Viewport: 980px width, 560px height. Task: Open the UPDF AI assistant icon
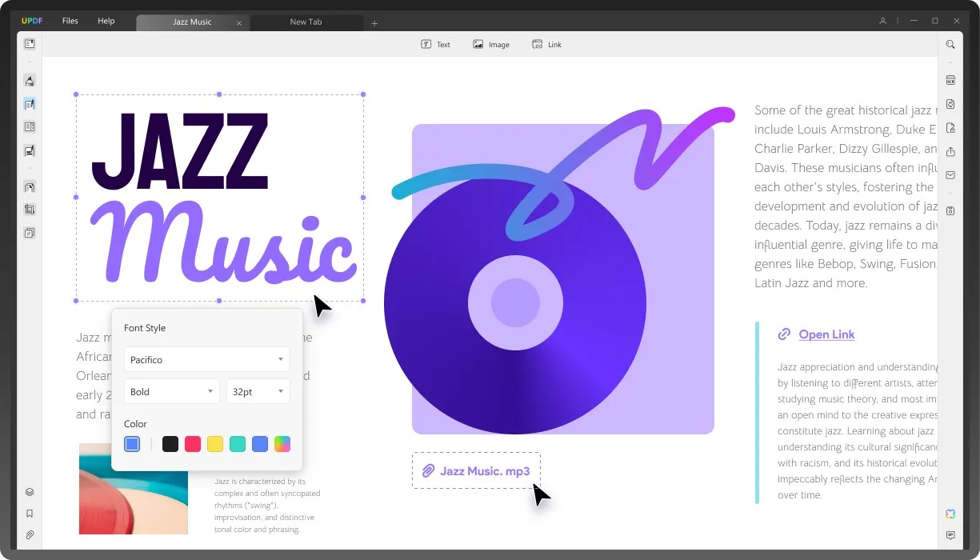coord(950,514)
